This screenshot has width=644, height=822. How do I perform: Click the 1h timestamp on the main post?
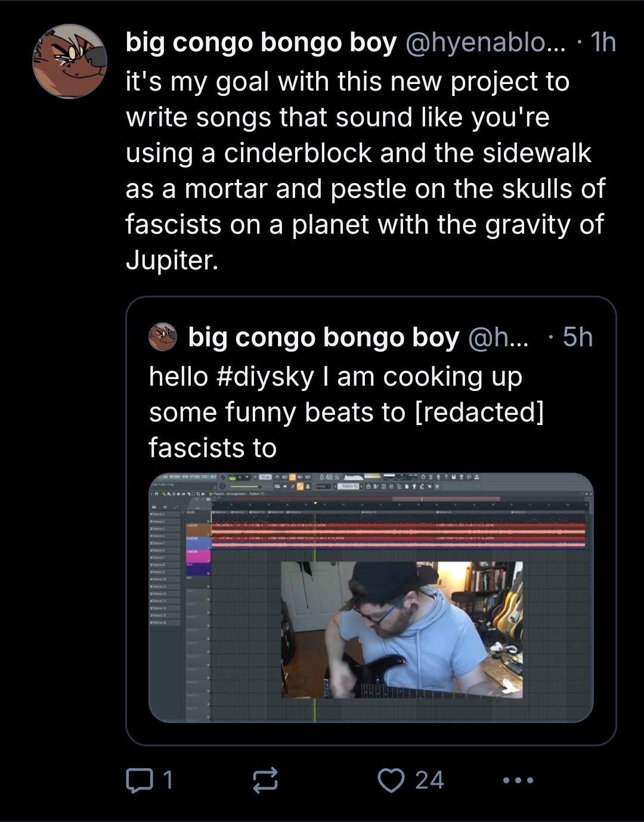(x=602, y=43)
